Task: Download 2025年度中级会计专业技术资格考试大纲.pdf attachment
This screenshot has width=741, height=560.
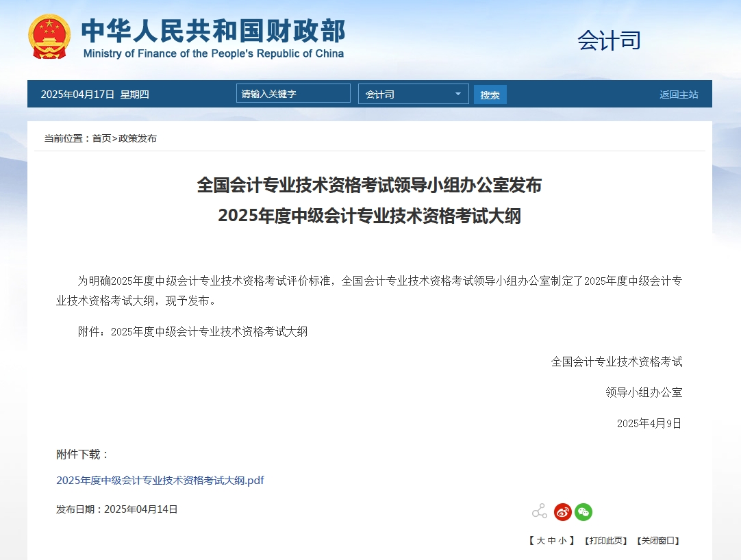Action: pyautogui.click(x=160, y=480)
